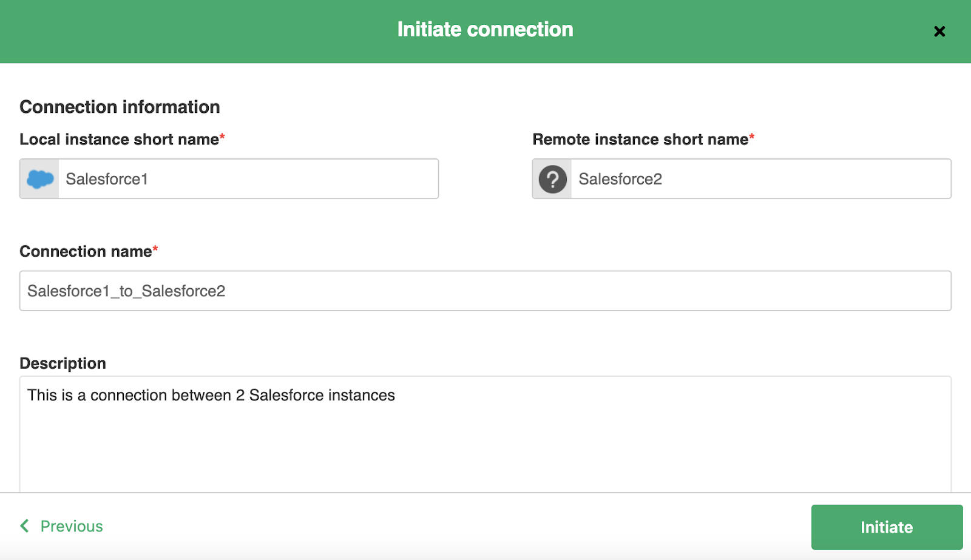
Task: Click the "Remote instance short name" label
Action: click(x=640, y=140)
